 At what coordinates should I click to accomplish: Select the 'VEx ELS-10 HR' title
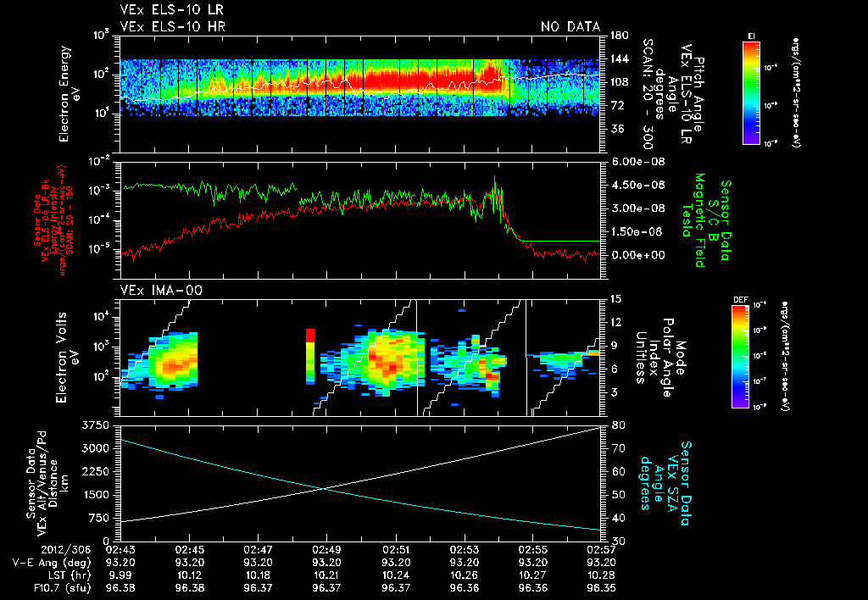pos(173,26)
